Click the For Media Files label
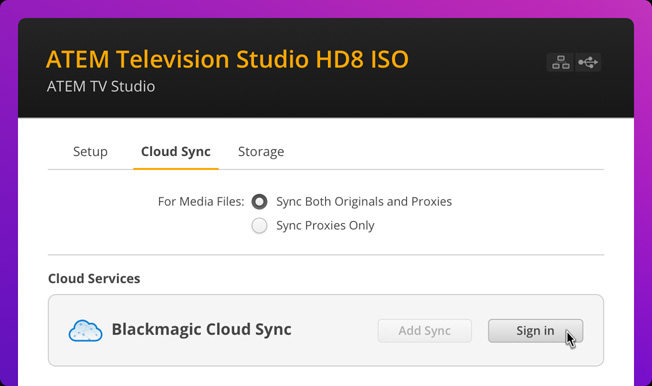The image size is (652, 386). tap(201, 202)
